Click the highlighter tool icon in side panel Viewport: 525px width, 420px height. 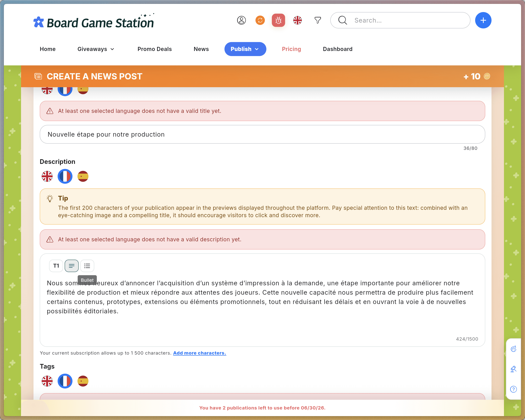(x=513, y=369)
